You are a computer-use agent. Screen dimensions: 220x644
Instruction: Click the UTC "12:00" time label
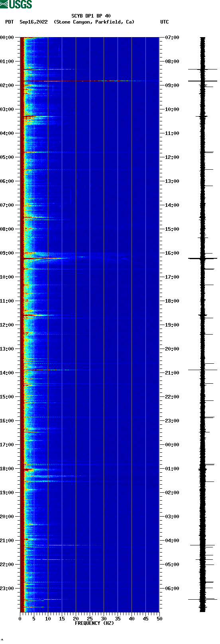coord(172,157)
